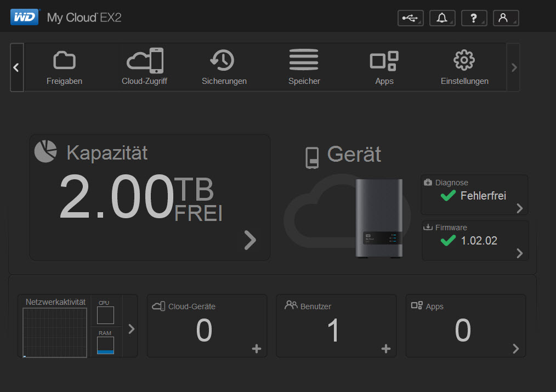This screenshot has height=392, width=556.
Task: Click the help question mark icon
Action: [x=474, y=18]
